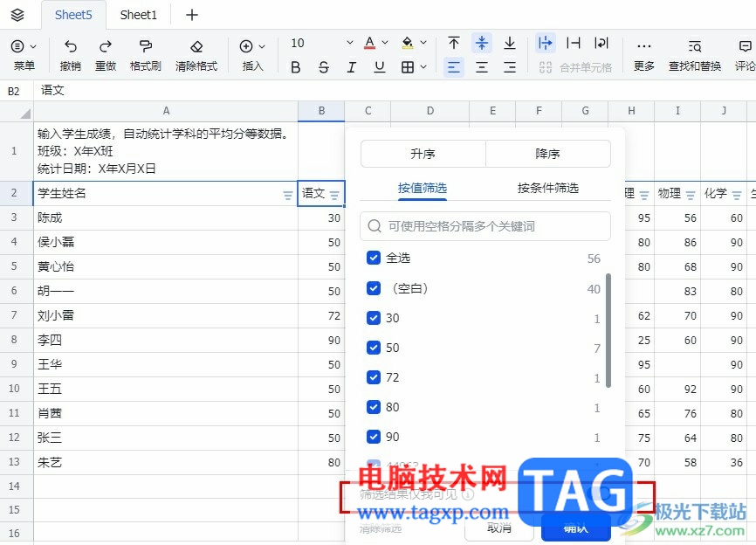
Task: Open the comments icon
Action: (745, 46)
